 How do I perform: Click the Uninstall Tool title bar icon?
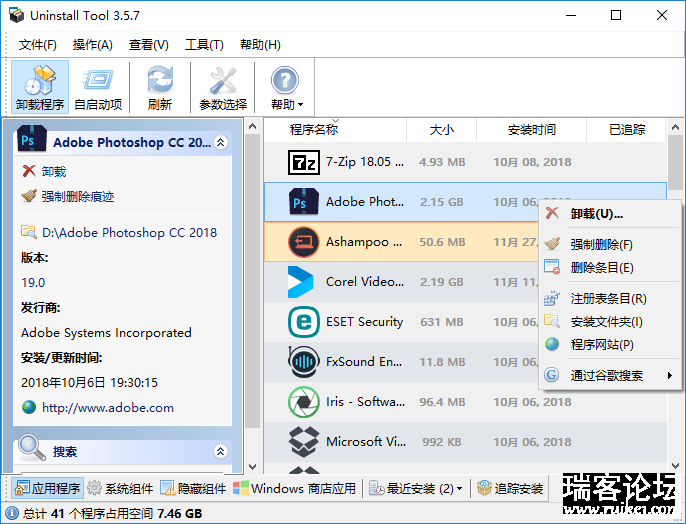click(x=17, y=15)
